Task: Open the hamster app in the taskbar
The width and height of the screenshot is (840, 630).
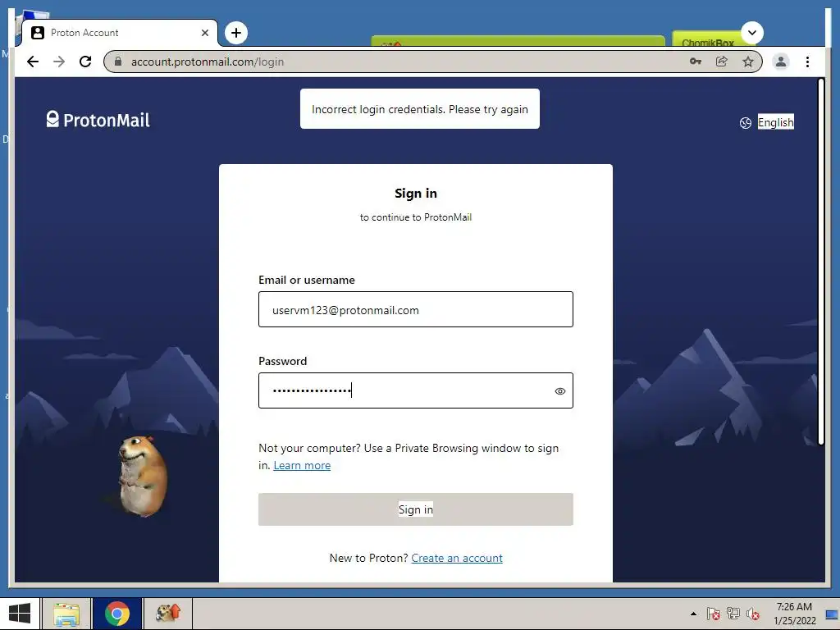Action: click(x=167, y=614)
